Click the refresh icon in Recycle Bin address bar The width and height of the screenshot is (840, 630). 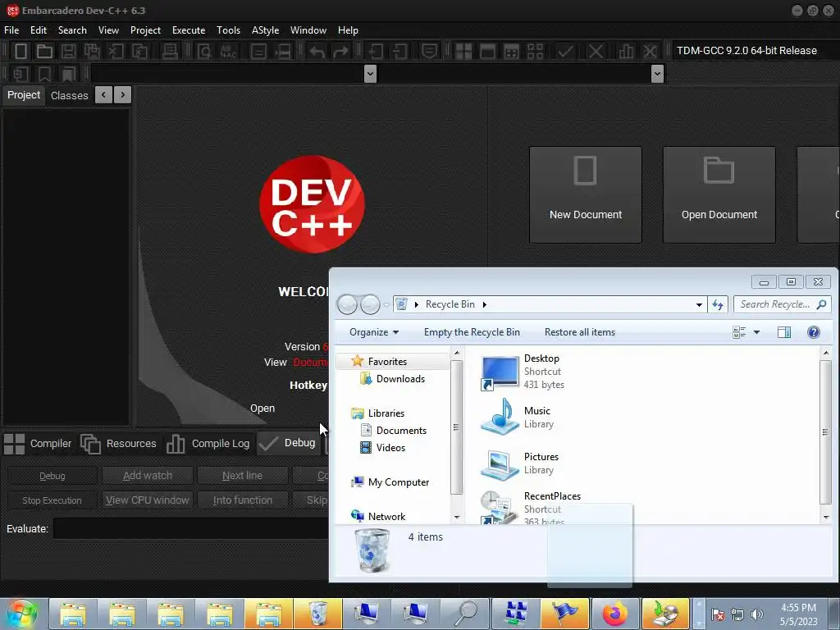(x=718, y=304)
